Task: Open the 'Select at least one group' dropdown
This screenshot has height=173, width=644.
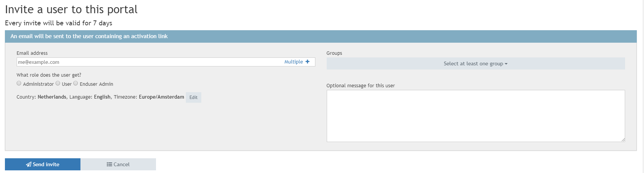Action: pyautogui.click(x=475, y=64)
